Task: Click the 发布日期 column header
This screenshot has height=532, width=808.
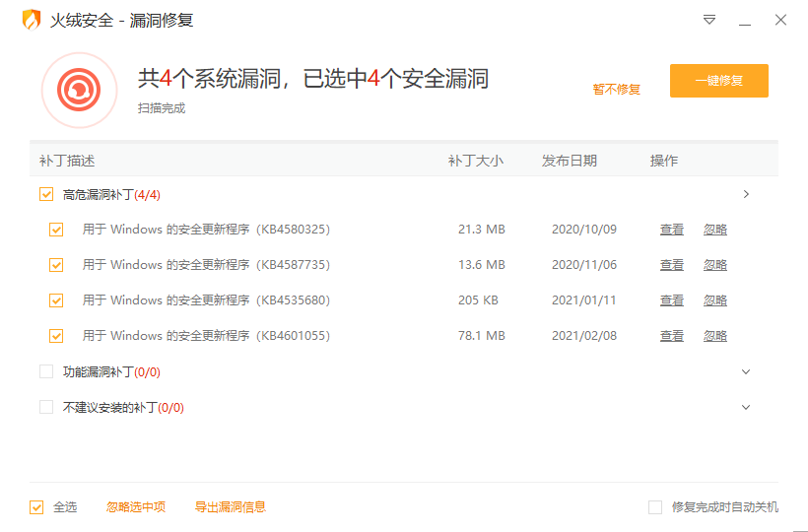Action: 570,161
